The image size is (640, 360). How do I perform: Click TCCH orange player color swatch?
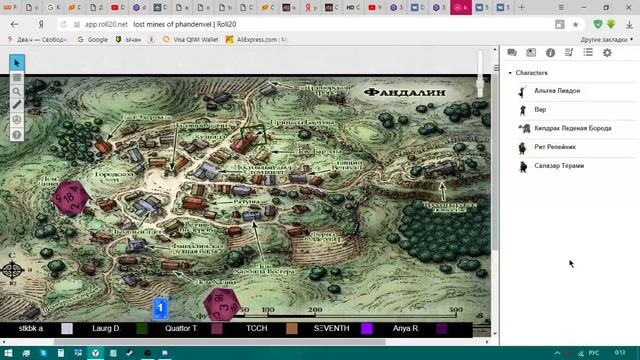[292, 329]
